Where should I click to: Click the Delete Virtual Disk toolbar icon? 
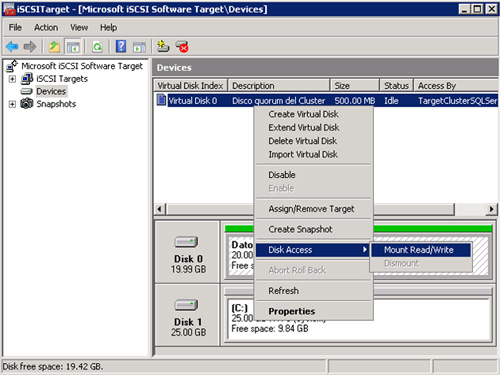coord(182,47)
